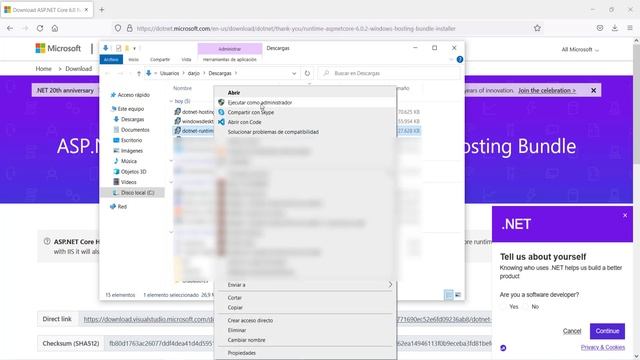Click new folder icon in quick access toolbar
Screen dimensions: 640x360
click(127, 48)
